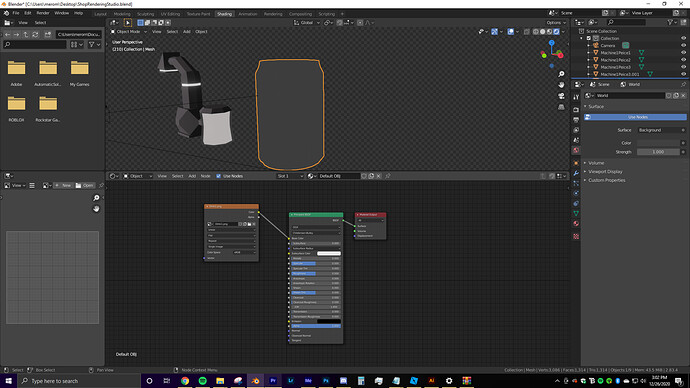
Task: Switch perspective/orthographic view grid icon
Action: 561,107
